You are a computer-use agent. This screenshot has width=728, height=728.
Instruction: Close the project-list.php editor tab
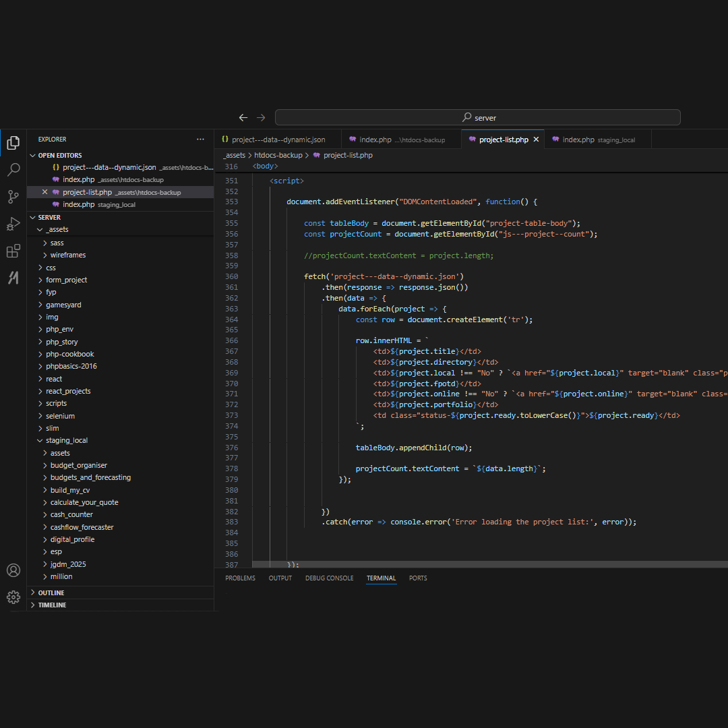tap(536, 140)
